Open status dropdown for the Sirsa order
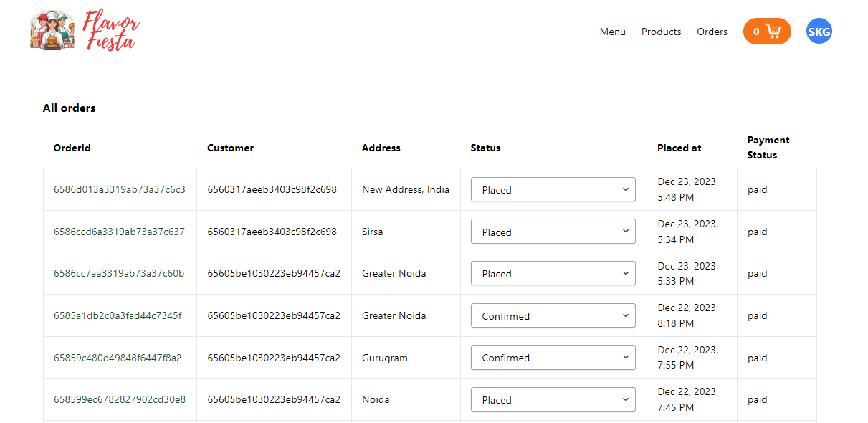This screenshot has height=423, width=868. pyautogui.click(x=553, y=232)
